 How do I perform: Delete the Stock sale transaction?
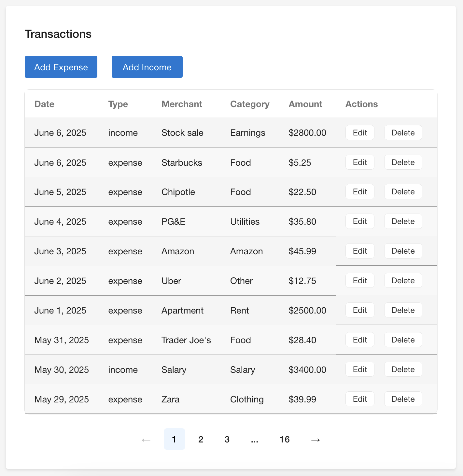403,133
